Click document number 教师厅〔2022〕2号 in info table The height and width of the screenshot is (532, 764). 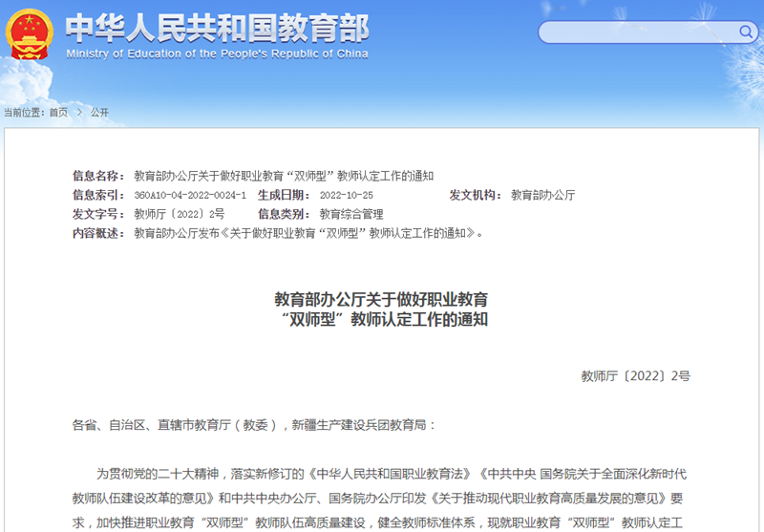pos(180,214)
